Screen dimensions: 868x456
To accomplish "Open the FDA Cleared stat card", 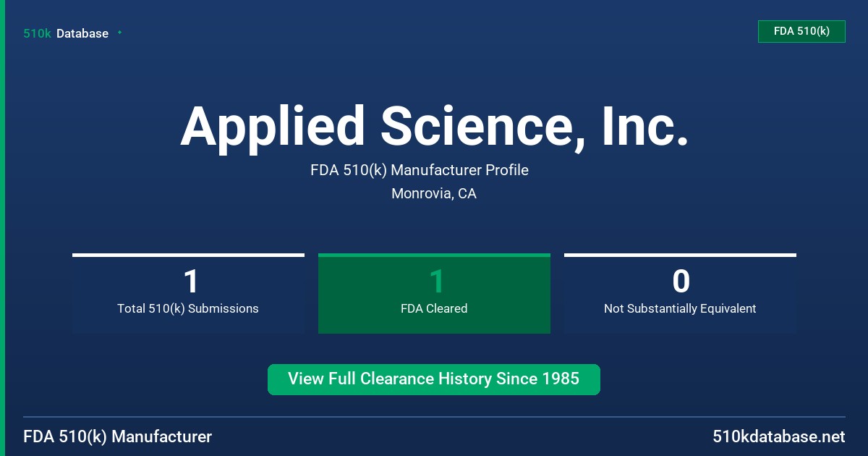I will 434,293.
